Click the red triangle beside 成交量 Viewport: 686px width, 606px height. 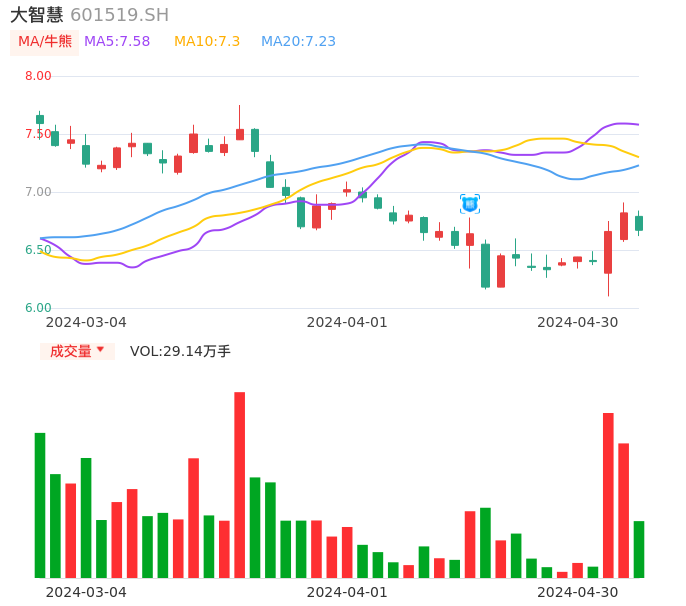point(100,350)
